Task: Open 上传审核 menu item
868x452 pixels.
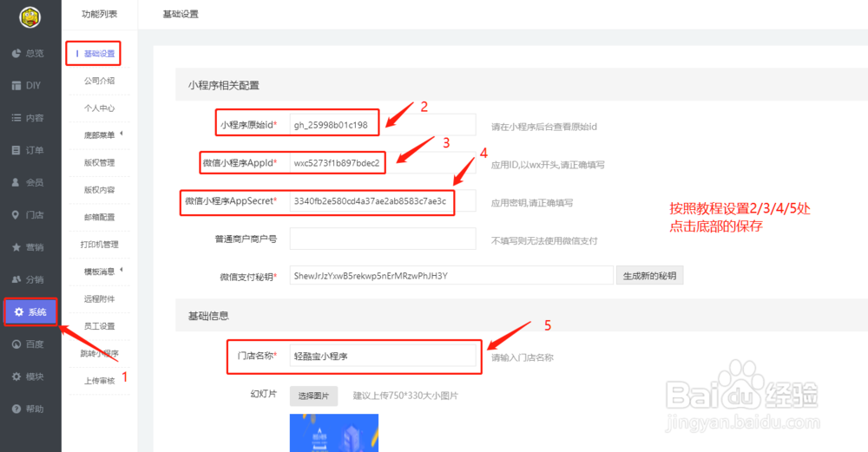Action: pyautogui.click(x=99, y=381)
